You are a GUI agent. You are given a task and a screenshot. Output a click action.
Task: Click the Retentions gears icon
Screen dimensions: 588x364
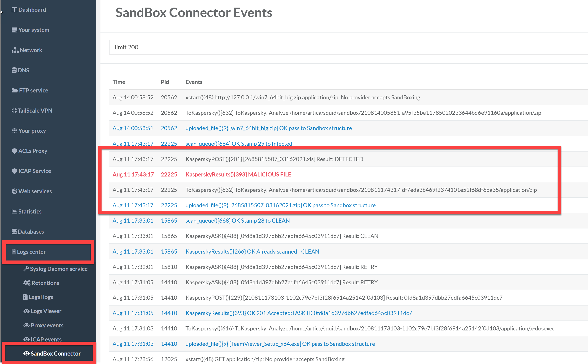click(x=27, y=283)
